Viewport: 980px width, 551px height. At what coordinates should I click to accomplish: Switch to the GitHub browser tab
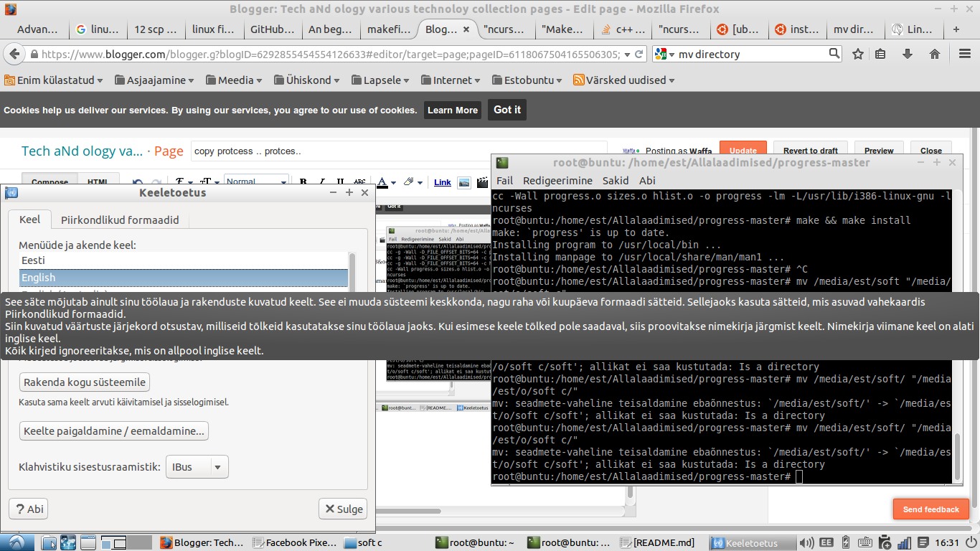[x=272, y=29]
